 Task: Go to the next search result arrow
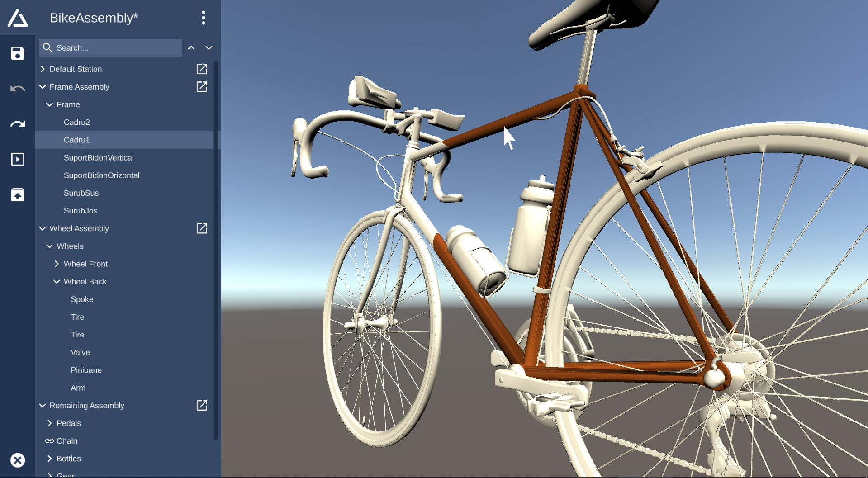click(209, 48)
